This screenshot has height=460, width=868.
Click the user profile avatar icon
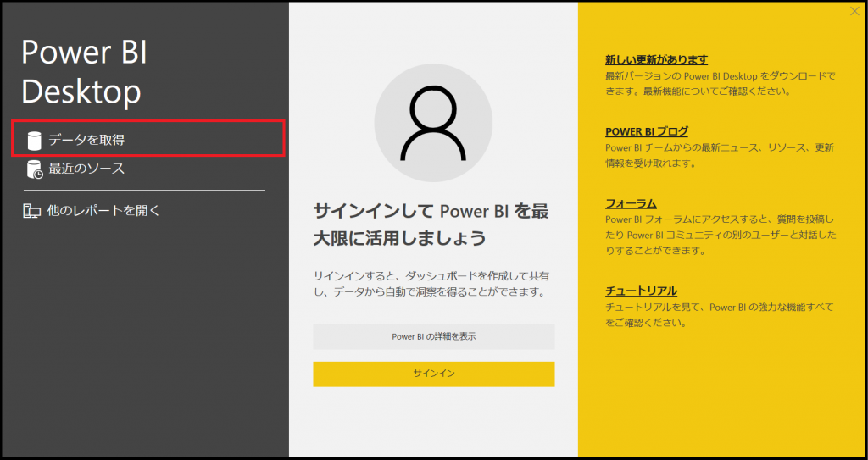(x=433, y=123)
